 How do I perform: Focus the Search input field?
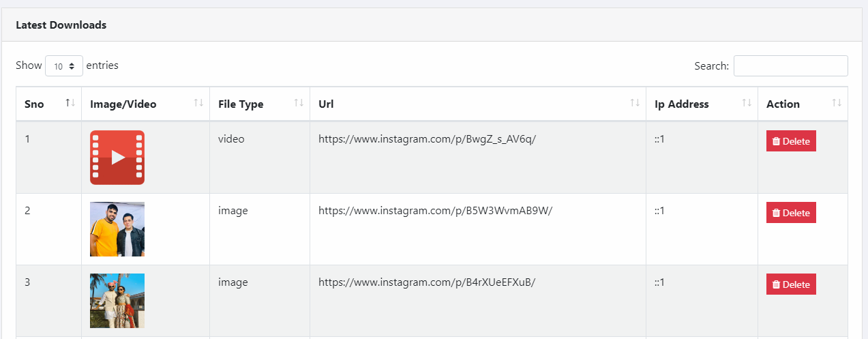coord(791,66)
